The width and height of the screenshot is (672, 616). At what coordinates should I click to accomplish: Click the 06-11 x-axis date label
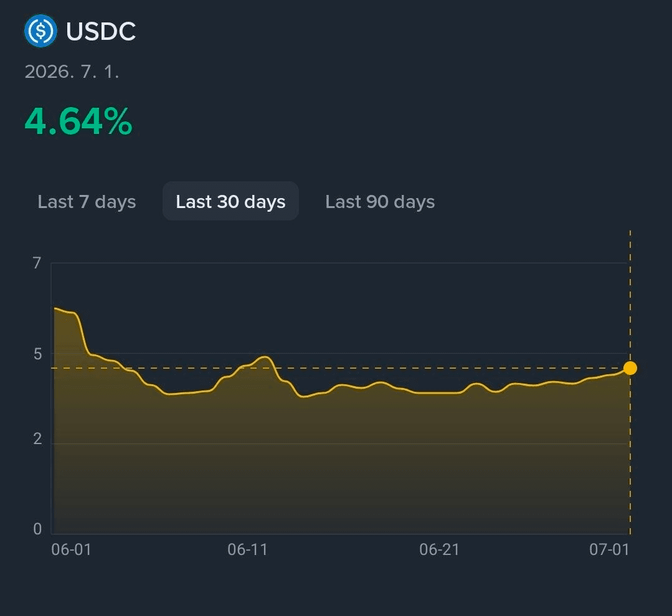point(247,549)
